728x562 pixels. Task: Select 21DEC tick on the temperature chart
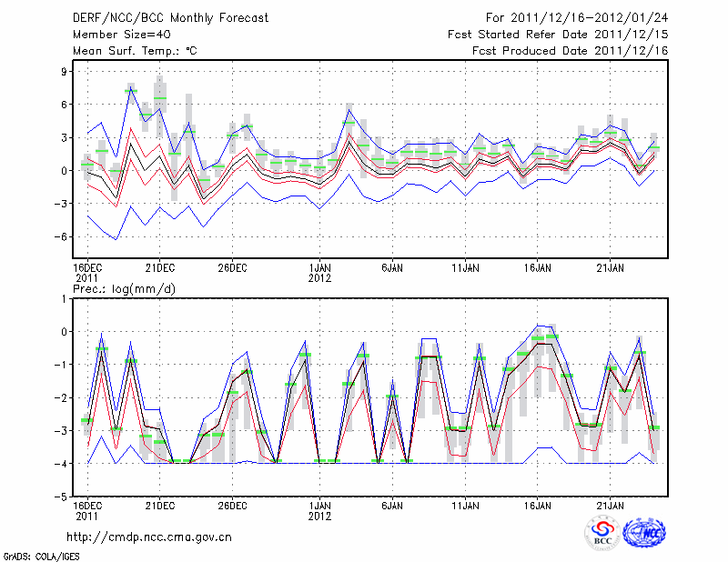pyautogui.click(x=159, y=268)
